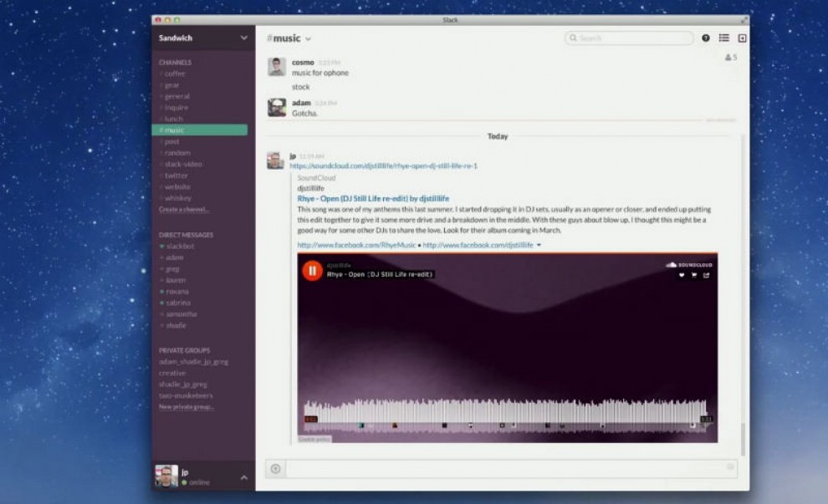Open Rhye - Open track title link

[x=373, y=198]
